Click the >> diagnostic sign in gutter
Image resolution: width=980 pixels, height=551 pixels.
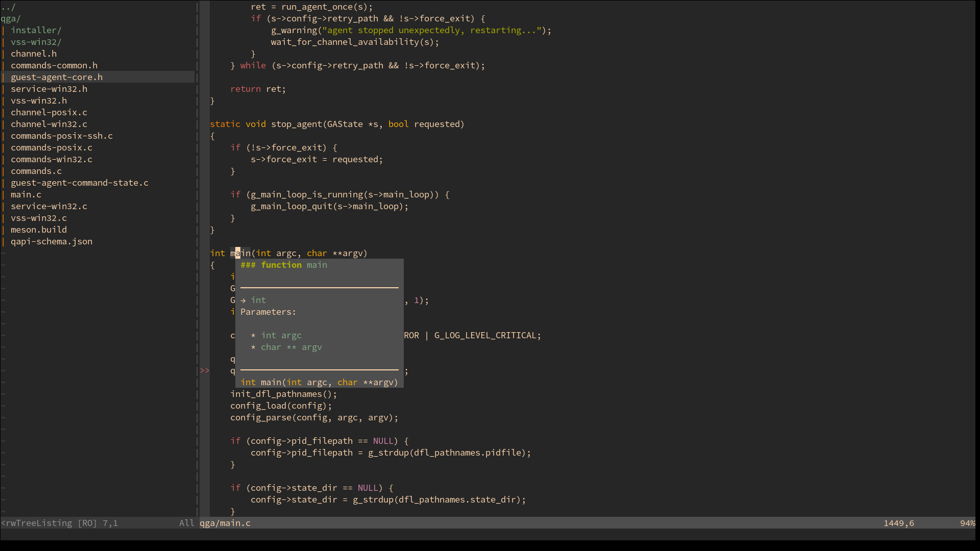pos(205,370)
